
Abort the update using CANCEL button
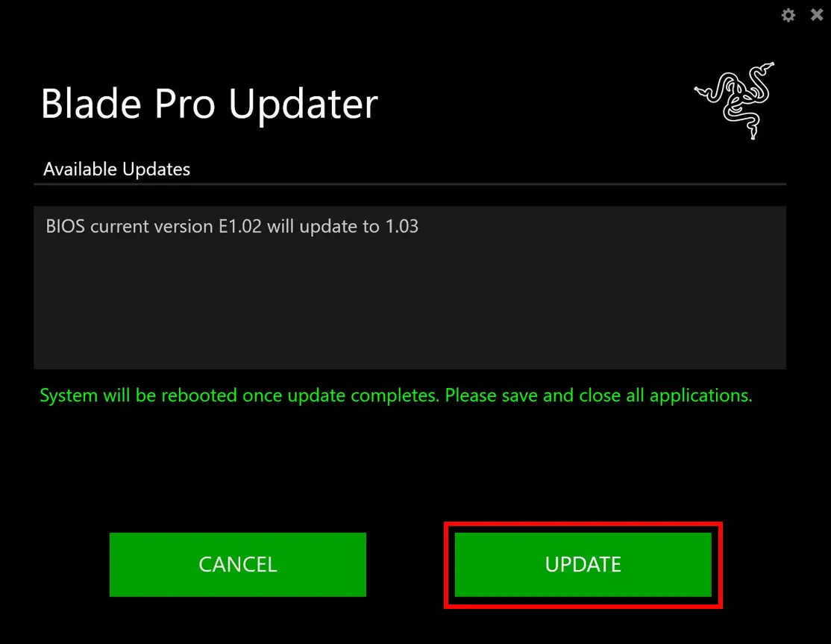point(237,564)
